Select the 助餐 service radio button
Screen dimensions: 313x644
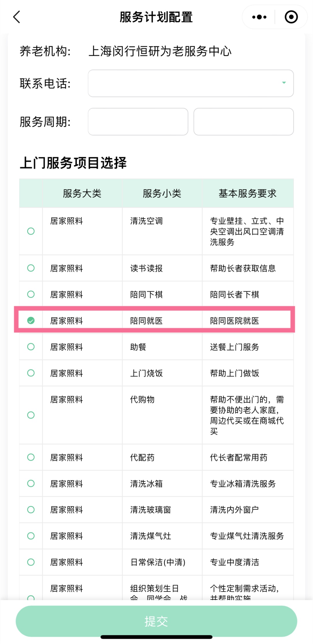(31, 347)
